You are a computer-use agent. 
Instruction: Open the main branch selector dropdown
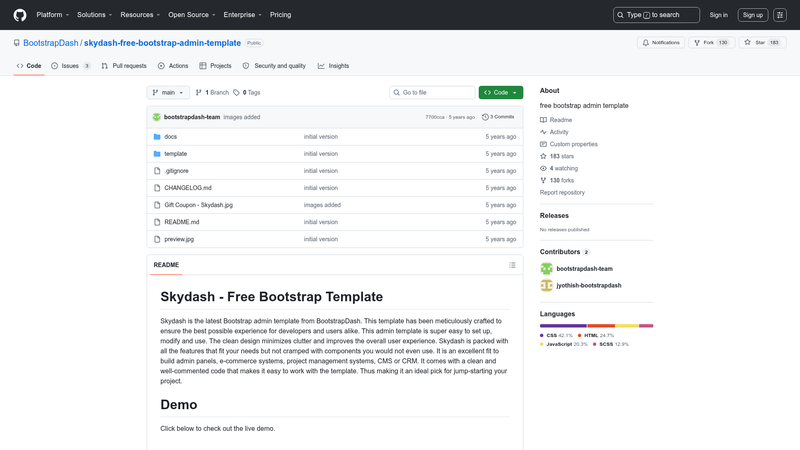click(168, 92)
